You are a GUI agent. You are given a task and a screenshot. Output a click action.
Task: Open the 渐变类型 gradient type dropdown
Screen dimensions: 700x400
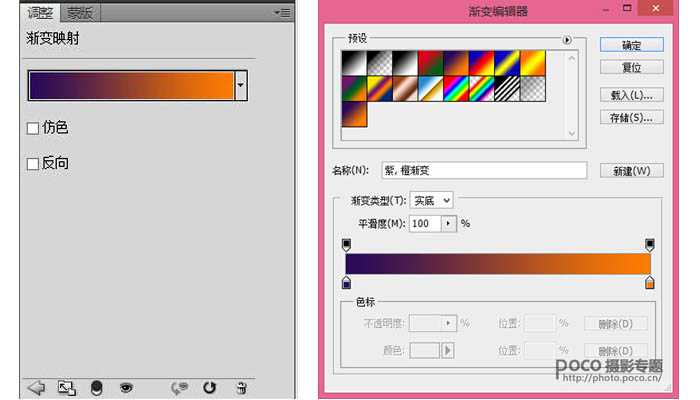[x=432, y=201]
